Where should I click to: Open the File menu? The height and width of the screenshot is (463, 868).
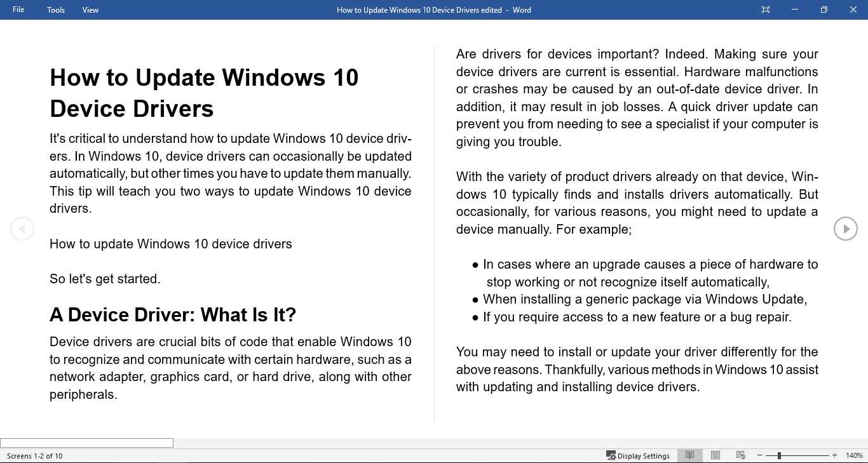18,10
